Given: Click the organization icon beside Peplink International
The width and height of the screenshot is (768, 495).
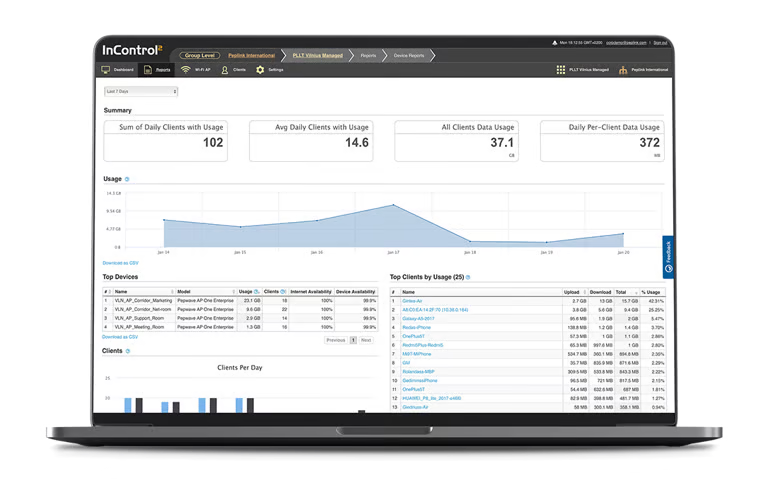Looking at the screenshot, I should coord(623,70).
